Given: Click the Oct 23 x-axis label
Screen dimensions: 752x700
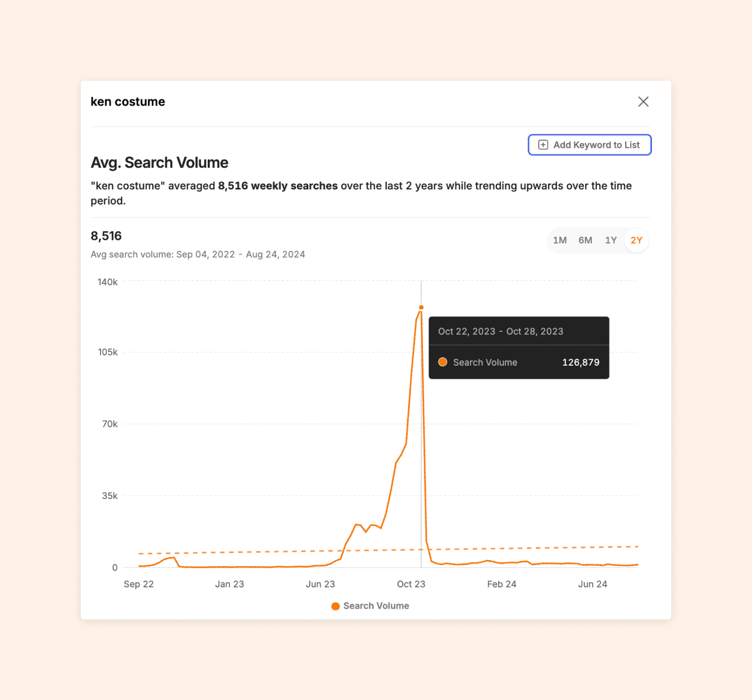Looking at the screenshot, I should pyautogui.click(x=411, y=584).
